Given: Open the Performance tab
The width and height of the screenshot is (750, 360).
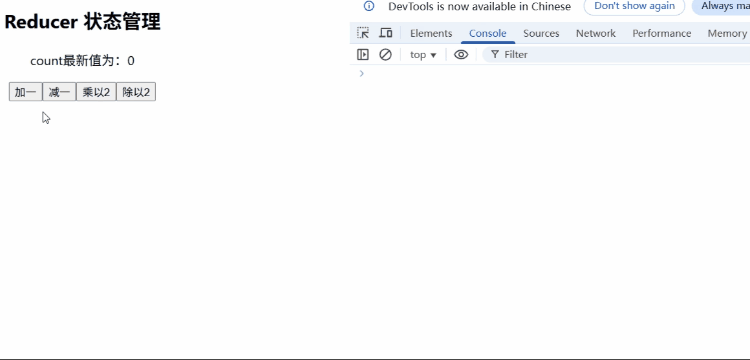Looking at the screenshot, I should coord(662,33).
